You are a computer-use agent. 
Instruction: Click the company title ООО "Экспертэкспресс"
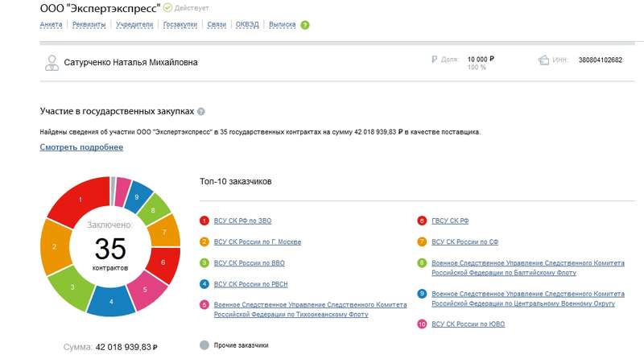(x=100, y=8)
